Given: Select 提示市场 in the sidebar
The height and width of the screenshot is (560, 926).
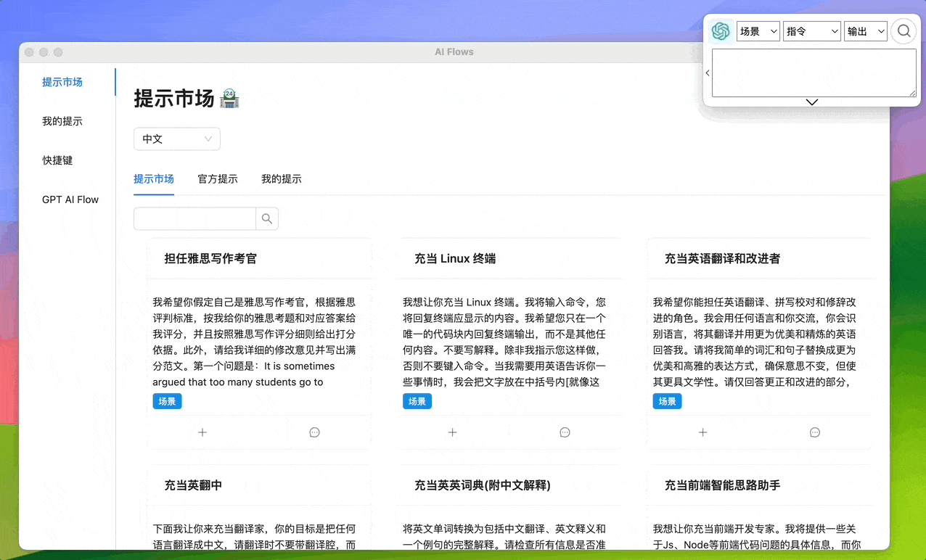Looking at the screenshot, I should tap(62, 82).
